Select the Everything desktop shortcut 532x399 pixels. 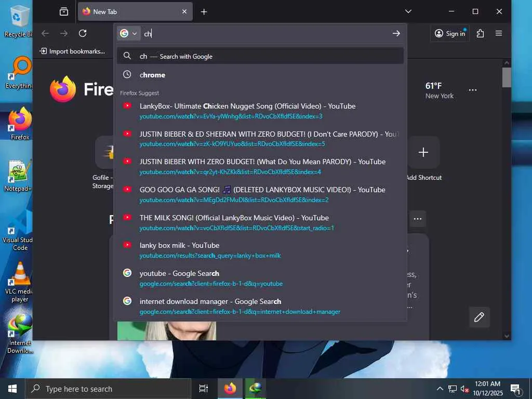point(19,73)
